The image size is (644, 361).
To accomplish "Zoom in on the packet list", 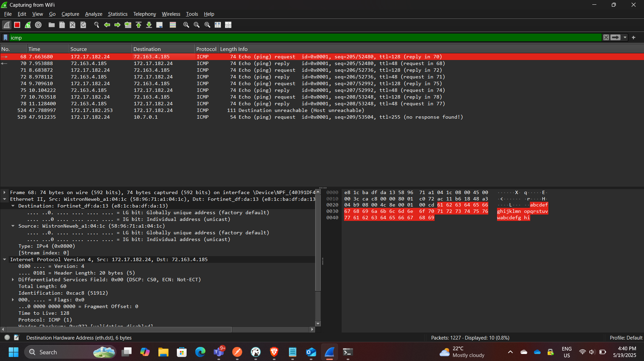I will coord(186,25).
